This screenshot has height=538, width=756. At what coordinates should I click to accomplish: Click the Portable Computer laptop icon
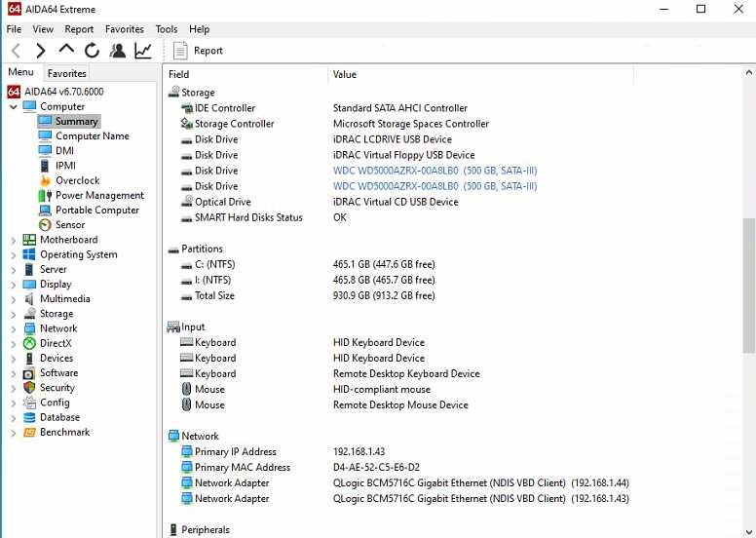coord(45,211)
